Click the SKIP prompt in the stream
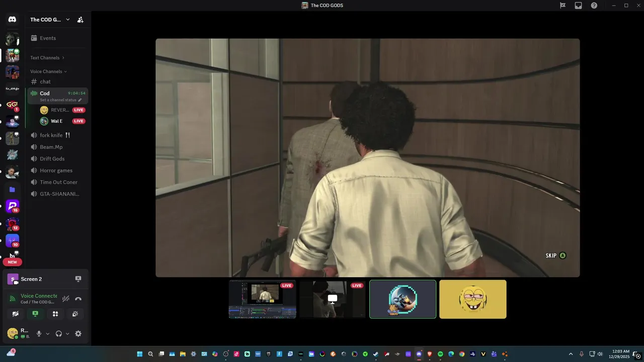The height and width of the screenshot is (362, 644). (556, 255)
